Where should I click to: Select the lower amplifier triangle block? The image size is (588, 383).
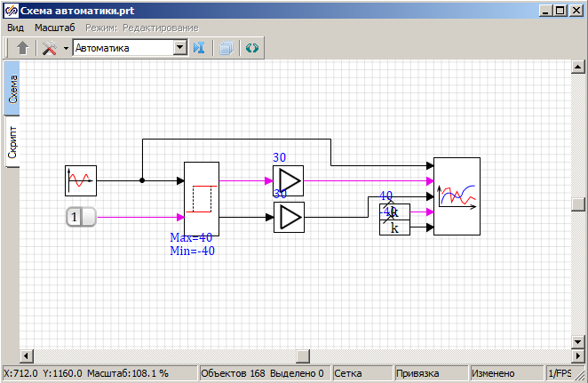click(289, 216)
